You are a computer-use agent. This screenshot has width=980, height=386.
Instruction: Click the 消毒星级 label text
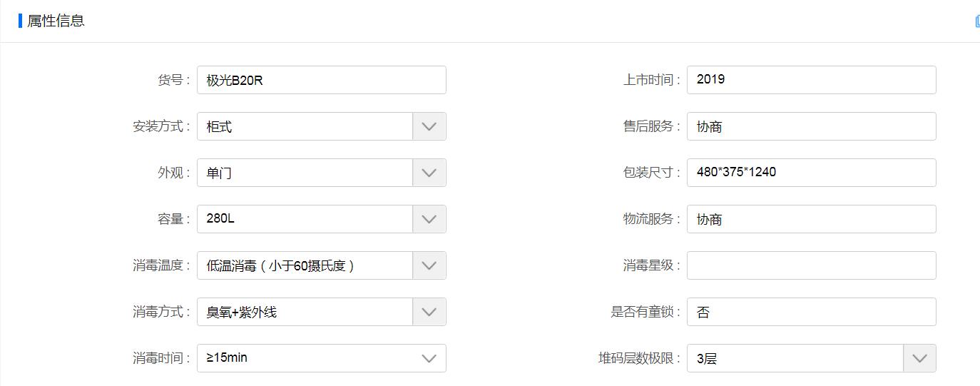[648, 265]
